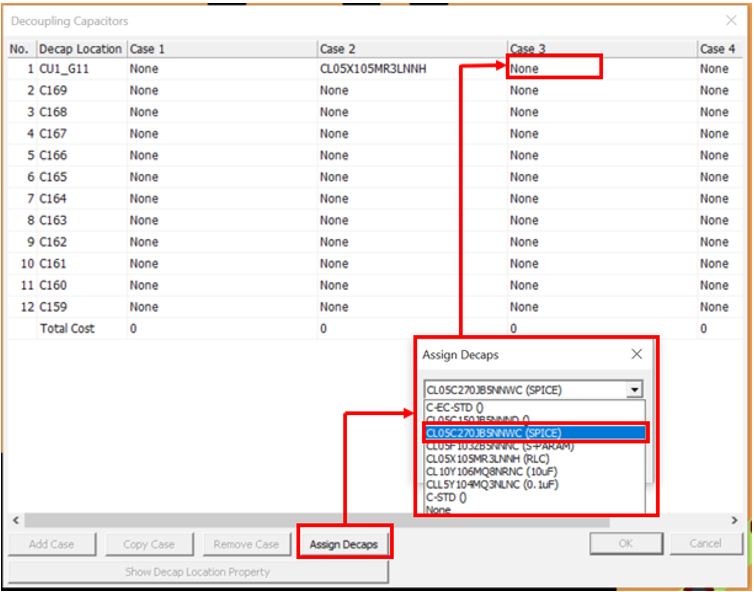Click the Decap Location column header
Image resolution: width=754 pixels, height=592 pixels.
point(80,48)
